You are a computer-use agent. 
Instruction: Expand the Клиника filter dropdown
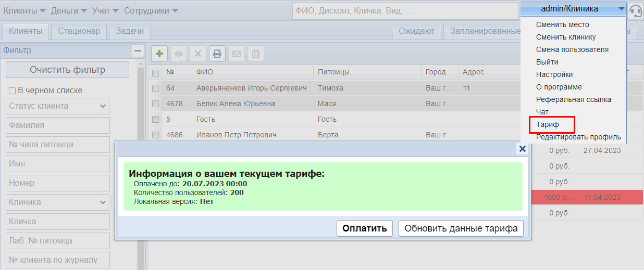(x=58, y=202)
